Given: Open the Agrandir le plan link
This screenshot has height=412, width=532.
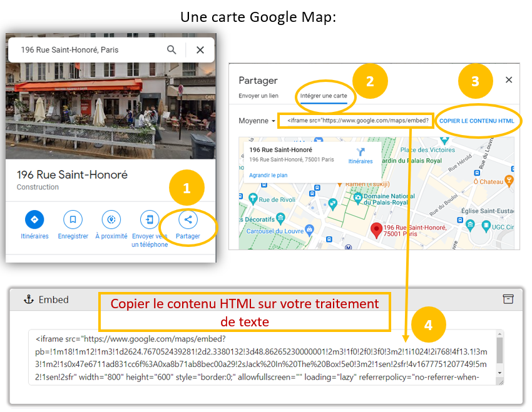Looking at the screenshot, I should tap(268, 176).
